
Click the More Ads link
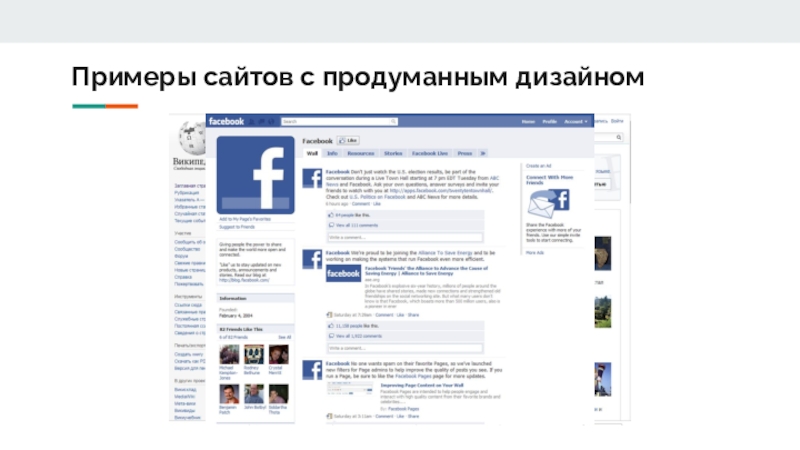coord(535,253)
